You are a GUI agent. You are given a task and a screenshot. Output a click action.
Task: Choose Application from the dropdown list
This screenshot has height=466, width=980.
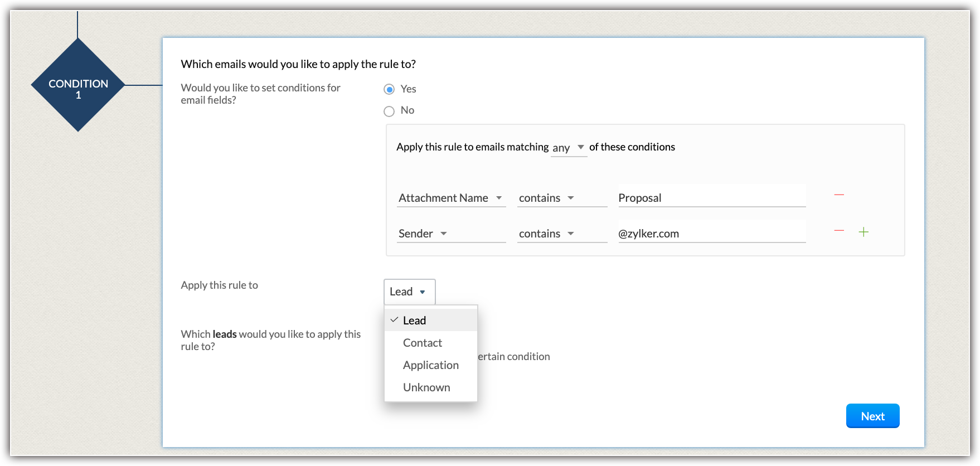pos(431,365)
